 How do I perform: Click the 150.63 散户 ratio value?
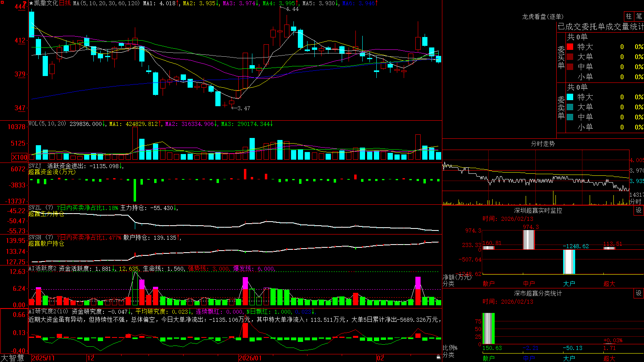tap(492, 348)
